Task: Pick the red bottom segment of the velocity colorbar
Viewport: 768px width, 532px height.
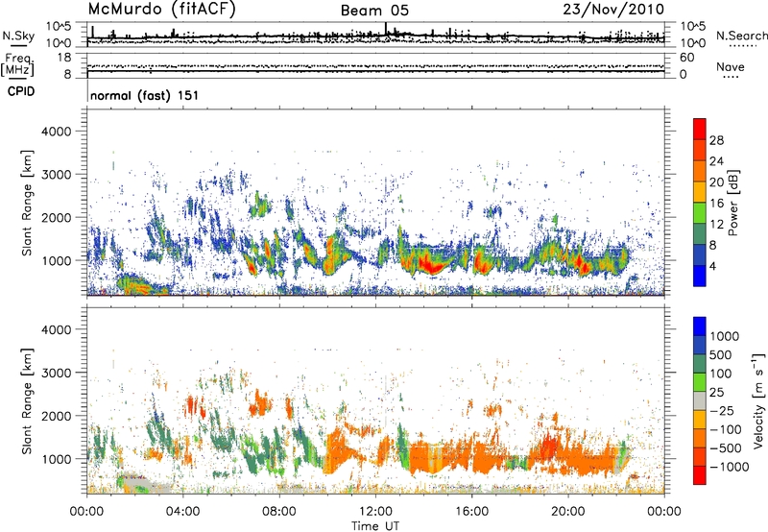Action: (700, 475)
